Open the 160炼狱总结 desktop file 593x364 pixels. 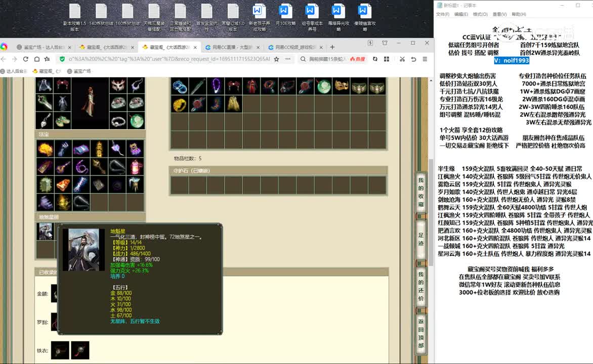[x=128, y=15]
